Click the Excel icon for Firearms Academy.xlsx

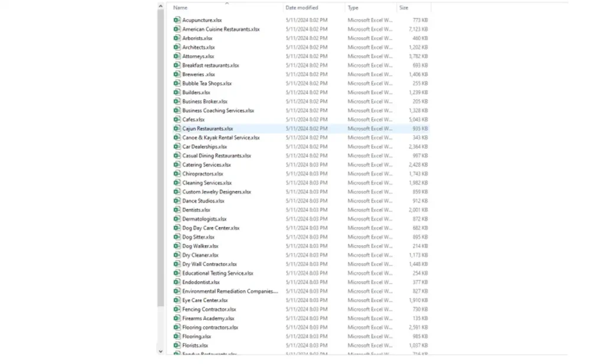[x=177, y=318]
